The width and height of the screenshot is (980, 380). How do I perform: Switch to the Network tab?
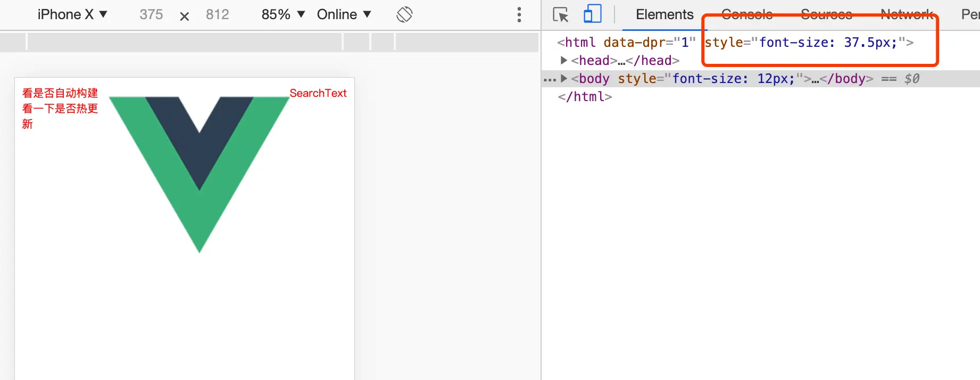[907, 14]
